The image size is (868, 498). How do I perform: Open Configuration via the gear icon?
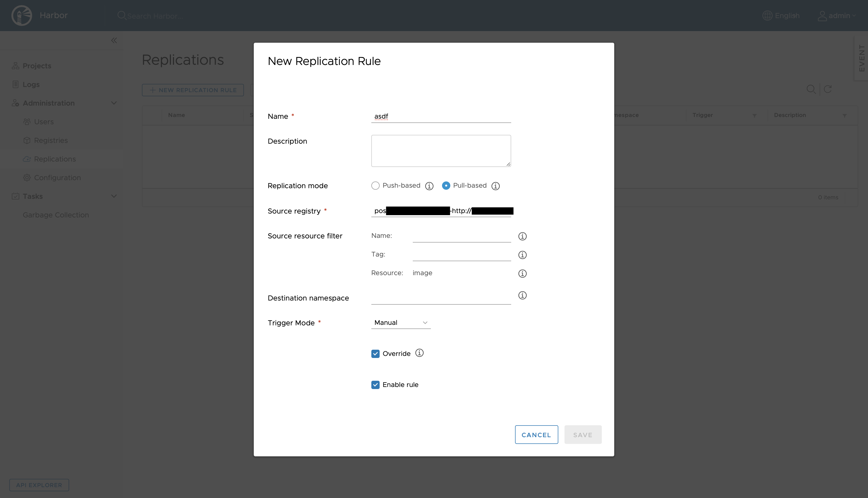27,178
